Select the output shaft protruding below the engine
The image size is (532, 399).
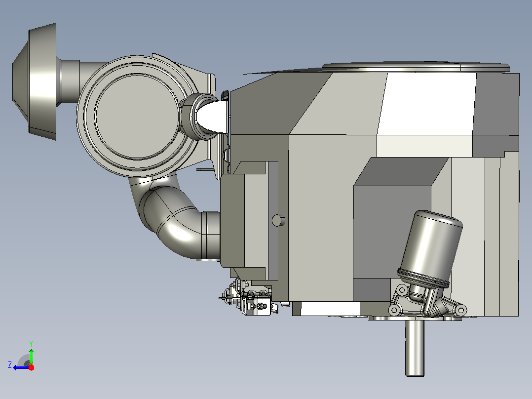tap(415, 348)
